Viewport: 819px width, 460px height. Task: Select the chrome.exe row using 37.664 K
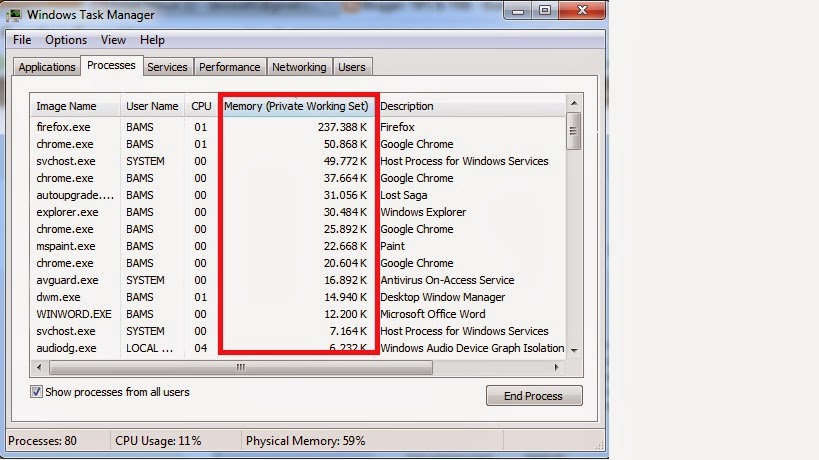[x=298, y=178]
